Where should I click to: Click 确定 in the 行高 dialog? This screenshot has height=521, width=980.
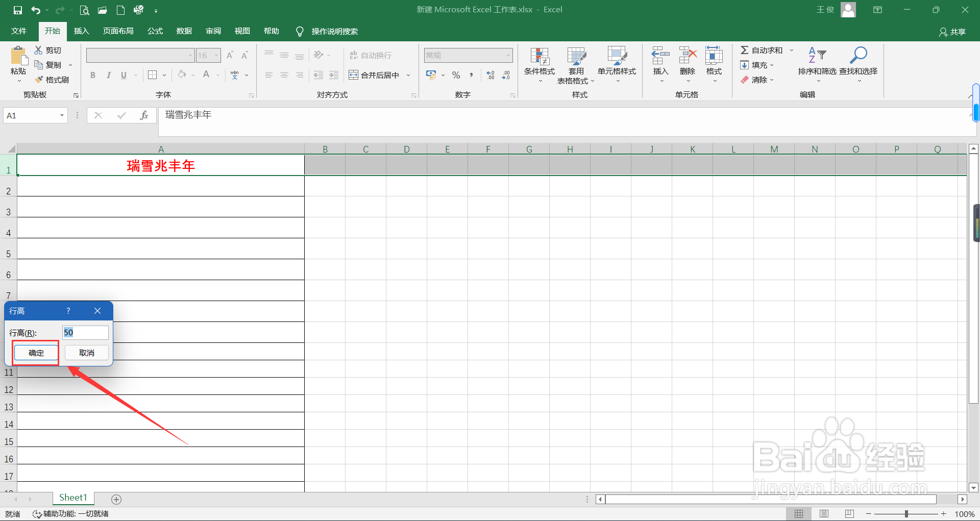click(36, 353)
